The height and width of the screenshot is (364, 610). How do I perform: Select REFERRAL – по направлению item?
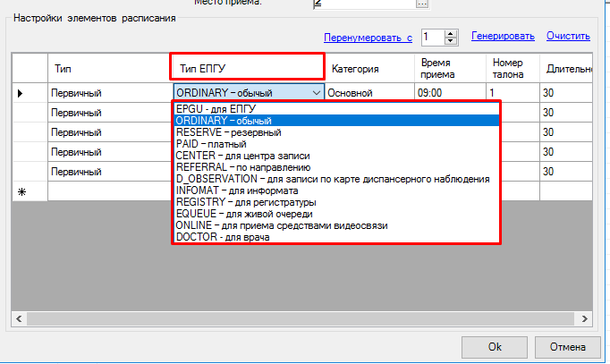[243, 167]
